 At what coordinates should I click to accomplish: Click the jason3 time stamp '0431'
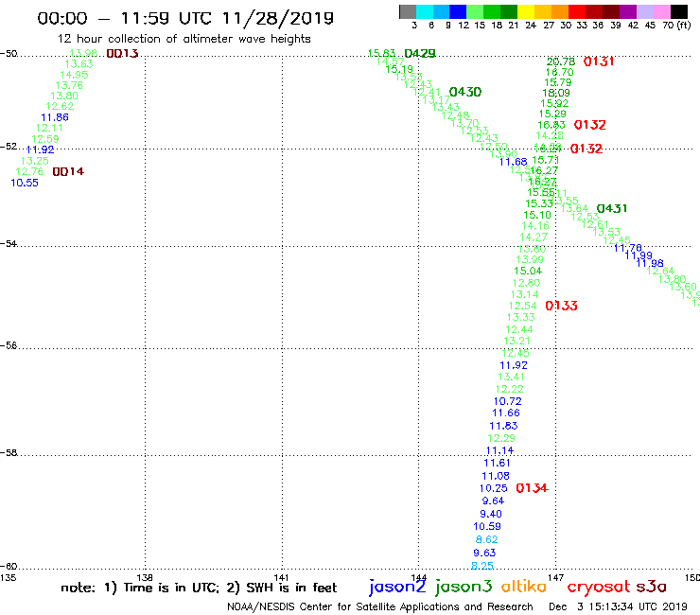coord(612,208)
